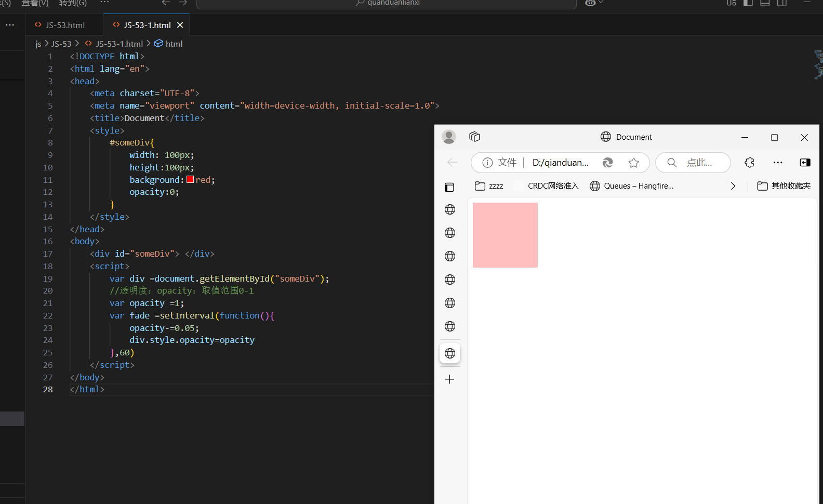Click the opacity:0; text on line 12

point(154,192)
